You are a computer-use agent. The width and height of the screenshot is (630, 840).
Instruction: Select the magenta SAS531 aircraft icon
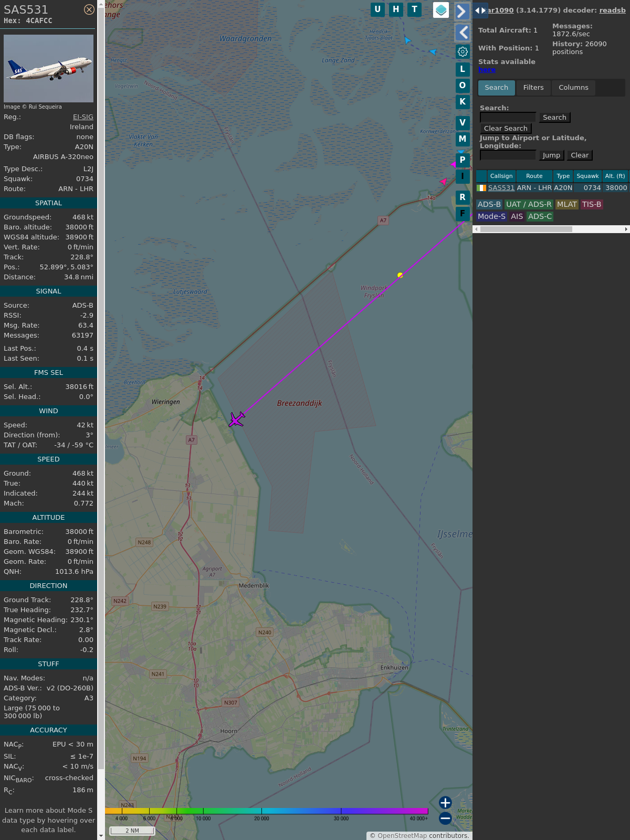click(x=237, y=419)
